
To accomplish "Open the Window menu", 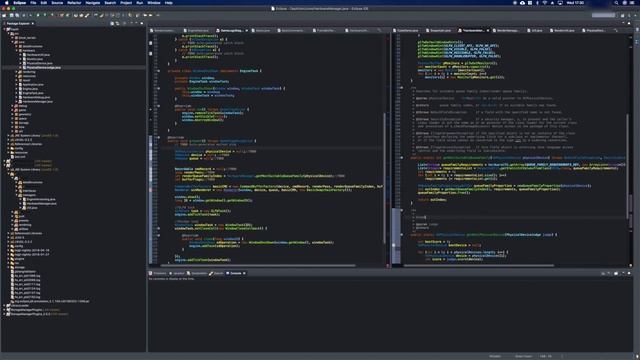I will (154, 3).
